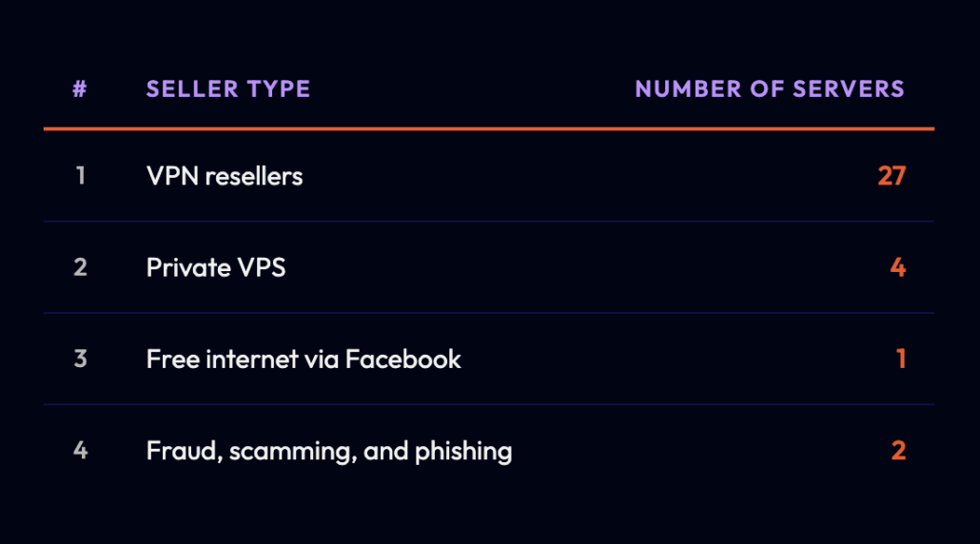The height and width of the screenshot is (544, 980).
Task: Click the server count 27
Action: tap(892, 176)
